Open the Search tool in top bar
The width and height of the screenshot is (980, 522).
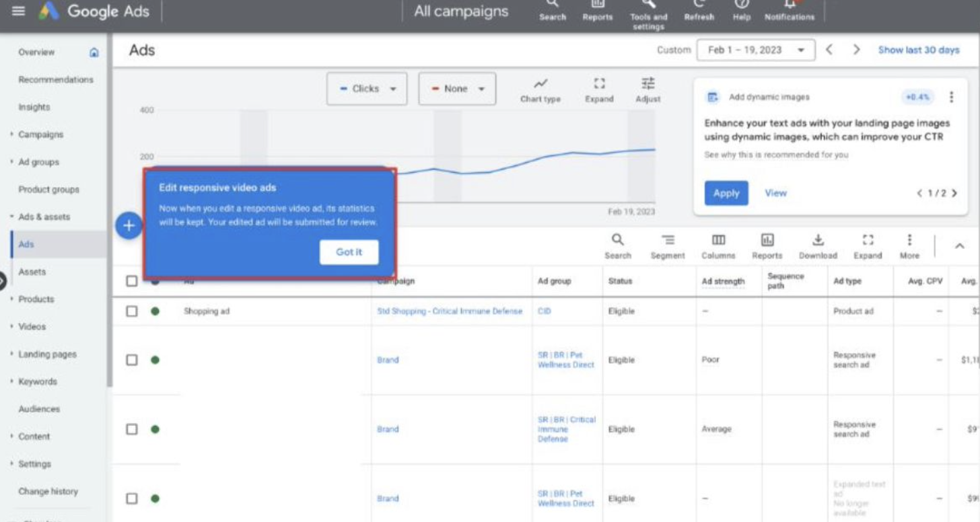point(553,10)
